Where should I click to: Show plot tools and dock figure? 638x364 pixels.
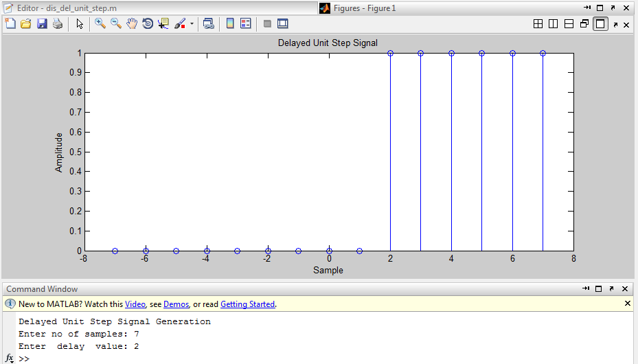tap(283, 23)
